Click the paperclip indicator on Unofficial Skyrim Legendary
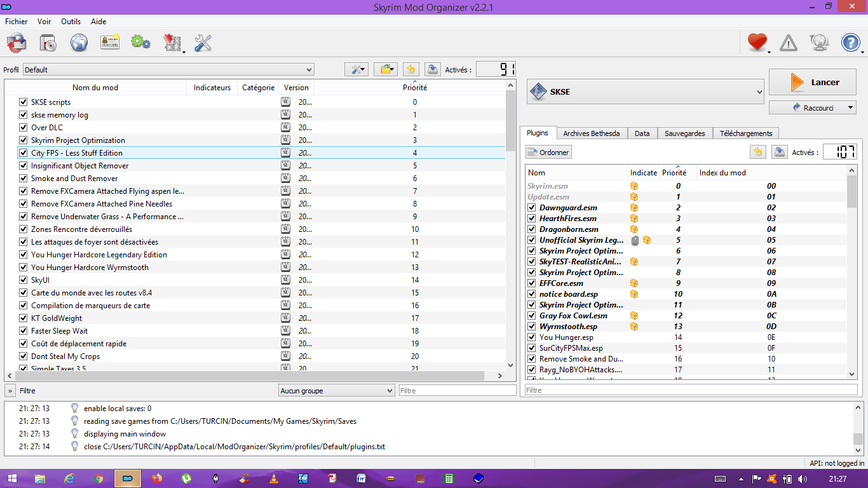 pyautogui.click(x=635, y=240)
